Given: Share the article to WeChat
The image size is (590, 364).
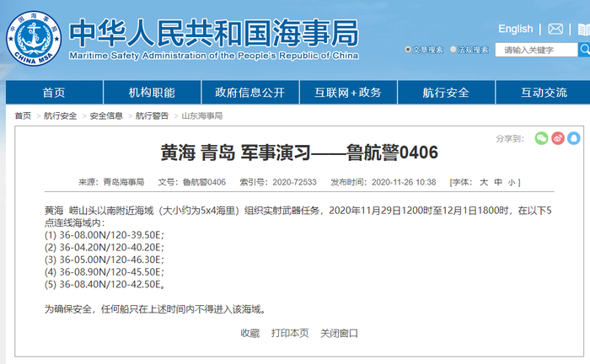Looking at the screenshot, I should (x=541, y=138).
